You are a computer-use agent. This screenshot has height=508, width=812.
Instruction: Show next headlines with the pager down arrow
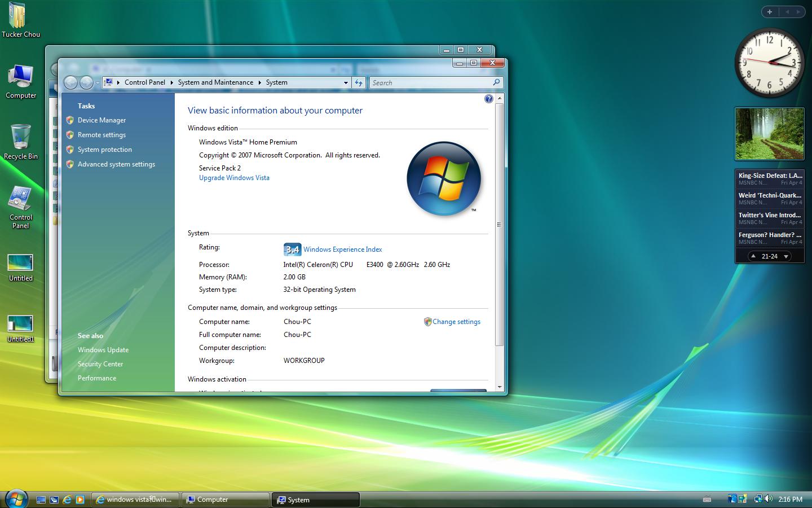pyautogui.click(x=785, y=256)
